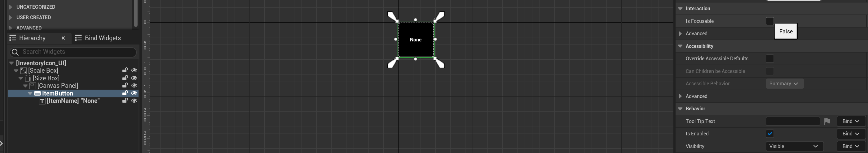Viewport: 868px width, 153px height.
Task: Expand the UNCATEGORIZED palette category
Action: (x=11, y=7)
